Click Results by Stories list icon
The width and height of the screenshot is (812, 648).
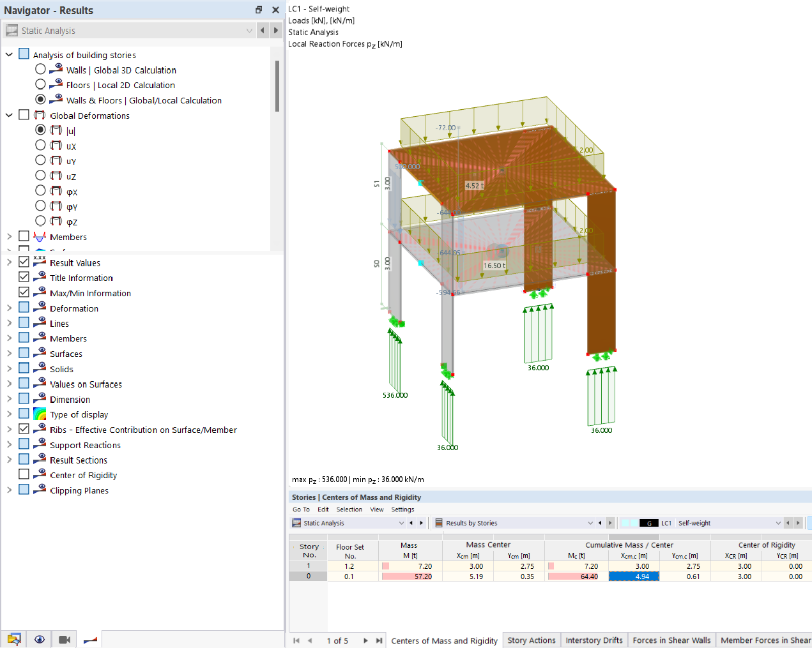[x=439, y=523]
